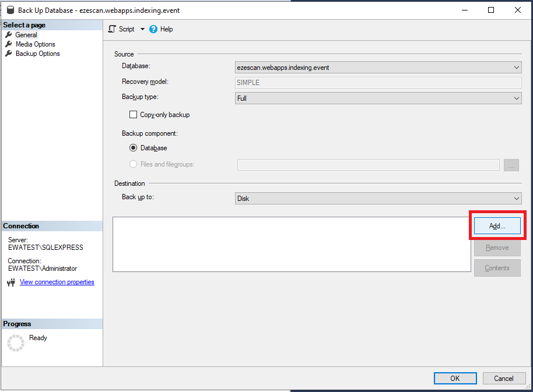Expand the Backup type dropdown
The width and height of the screenshot is (533, 392).
click(378, 98)
